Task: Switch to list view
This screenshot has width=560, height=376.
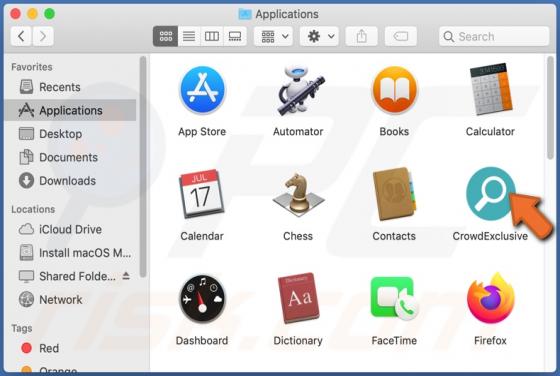Action: pyautogui.click(x=189, y=36)
